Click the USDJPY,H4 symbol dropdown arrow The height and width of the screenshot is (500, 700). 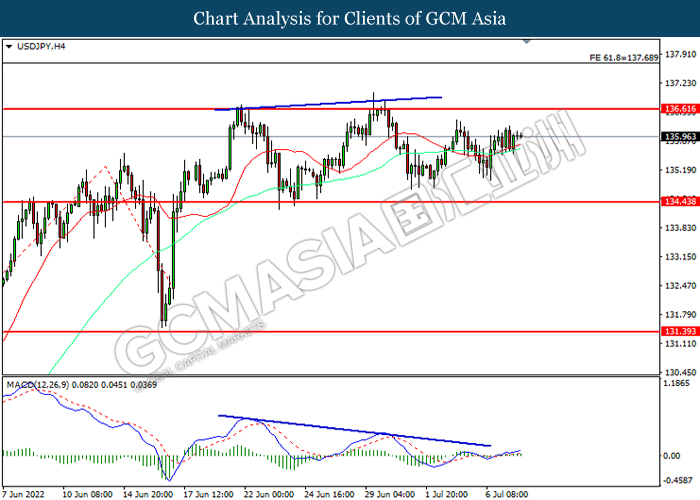[x=9, y=46]
